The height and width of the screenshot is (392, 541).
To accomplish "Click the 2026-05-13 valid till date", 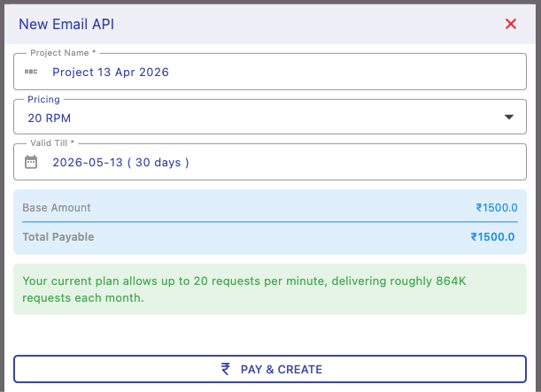I will coord(87,162).
